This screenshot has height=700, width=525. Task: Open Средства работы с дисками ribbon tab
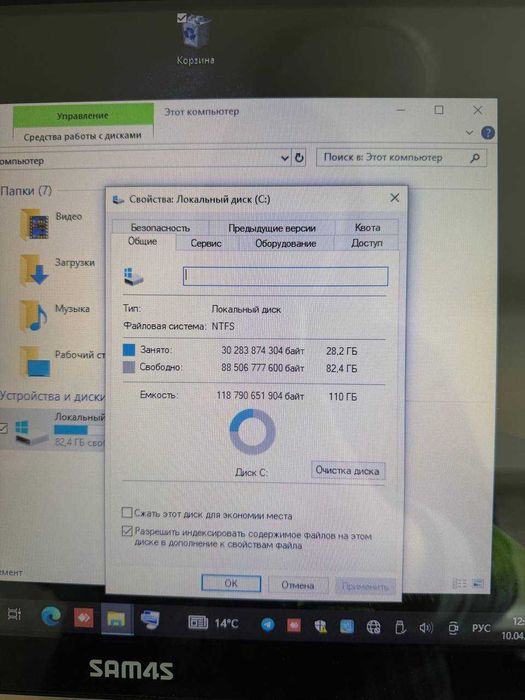83,136
